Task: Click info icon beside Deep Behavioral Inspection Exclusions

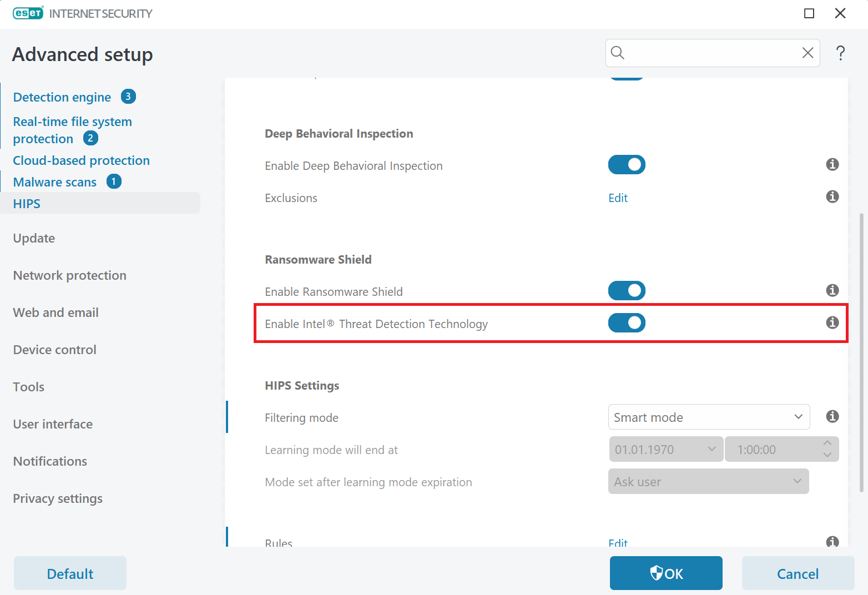Action: click(832, 196)
